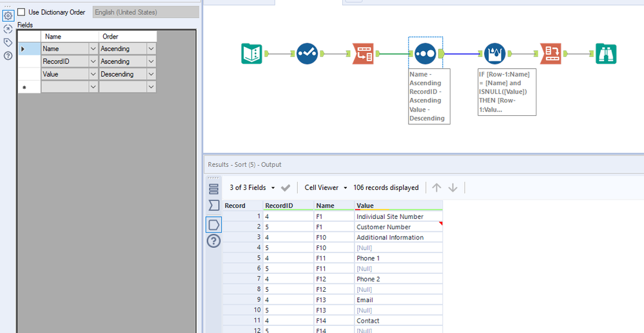The image size is (644, 333).
Task: Select cell 'Individual Site Number'
Action: point(398,216)
